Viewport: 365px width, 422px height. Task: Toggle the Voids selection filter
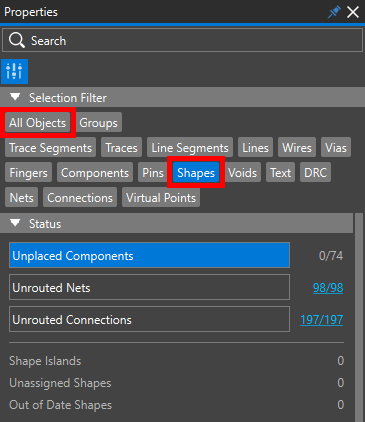point(243,173)
